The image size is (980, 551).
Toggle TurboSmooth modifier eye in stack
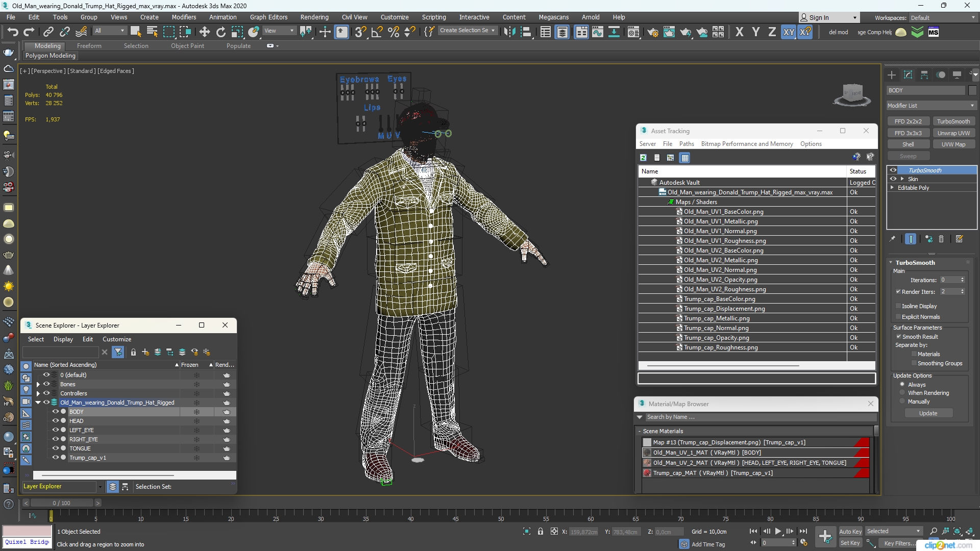coord(893,170)
